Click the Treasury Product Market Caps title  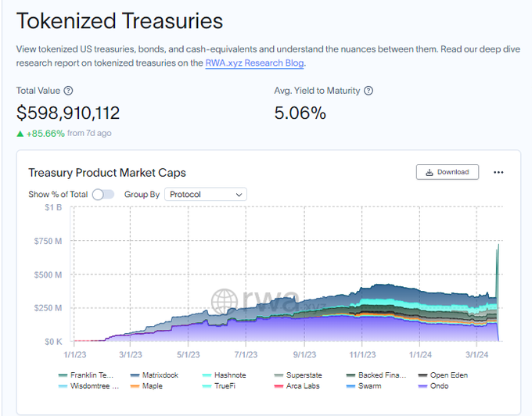[107, 173]
